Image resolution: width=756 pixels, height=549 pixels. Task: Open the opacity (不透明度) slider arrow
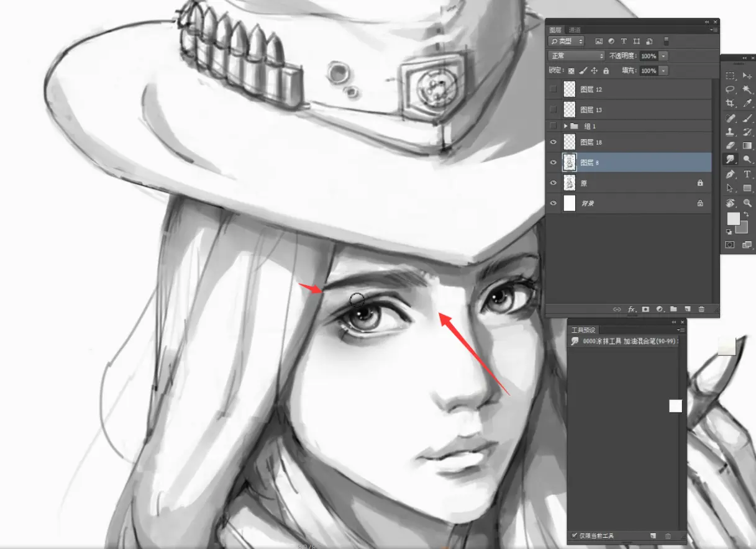tap(663, 56)
